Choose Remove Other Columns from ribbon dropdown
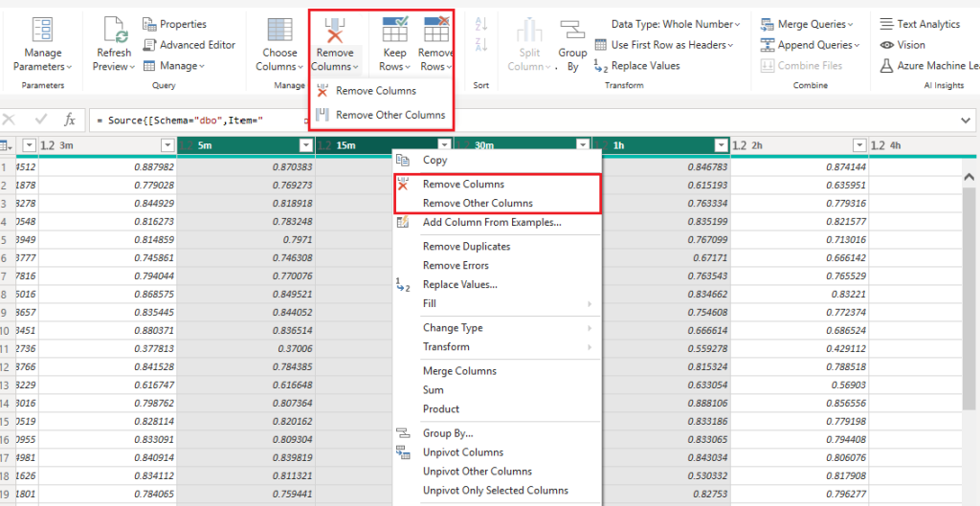Screen dimensions: 980x506 (x=381, y=115)
